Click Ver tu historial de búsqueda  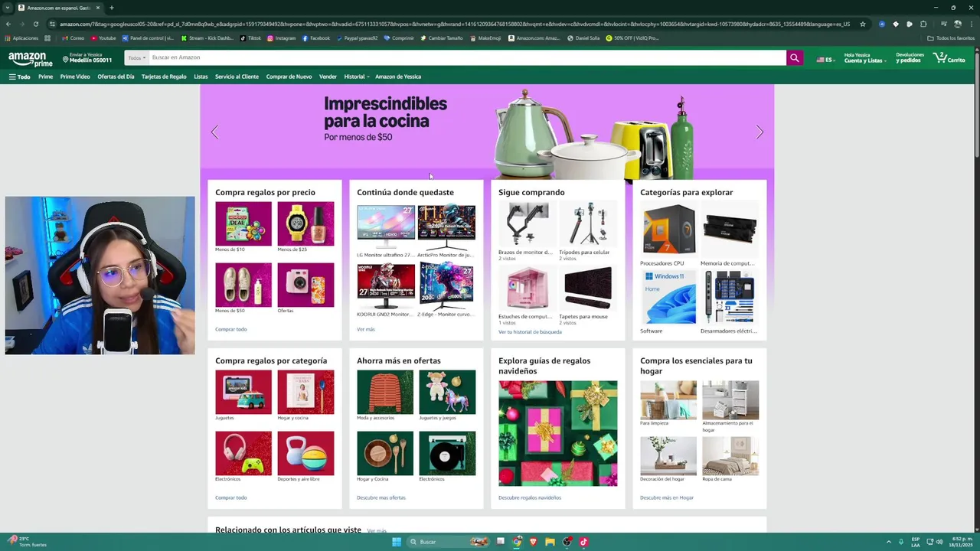click(x=530, y=332)
